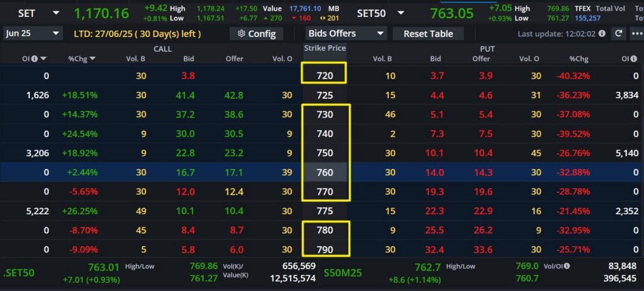Screen dimensions: 644x291
Task: Sort by CALL %Chg using header arrow
Action: tap(92, 59)
